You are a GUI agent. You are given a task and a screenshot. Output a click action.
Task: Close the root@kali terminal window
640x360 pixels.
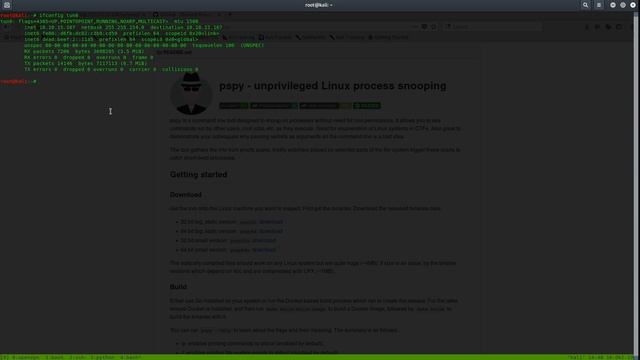(633, 5)
